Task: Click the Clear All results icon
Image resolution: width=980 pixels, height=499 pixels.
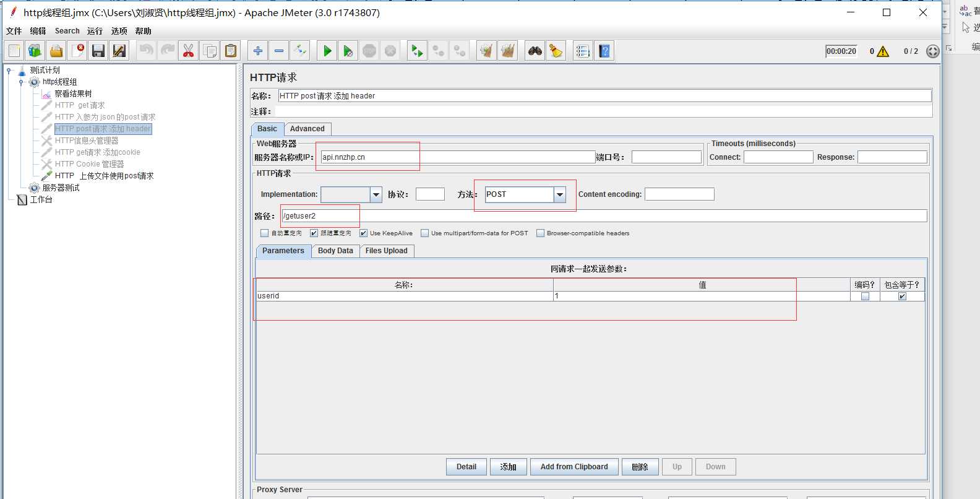Action: point(508,51)
